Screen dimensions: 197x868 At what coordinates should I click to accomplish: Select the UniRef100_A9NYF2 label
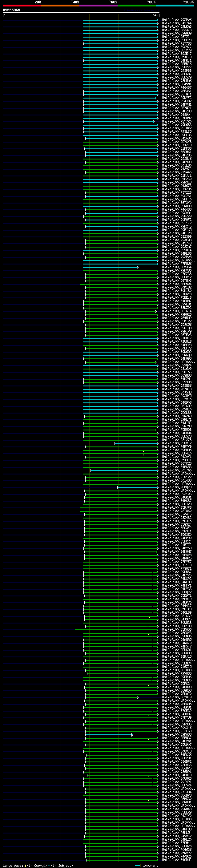[176, 98]
